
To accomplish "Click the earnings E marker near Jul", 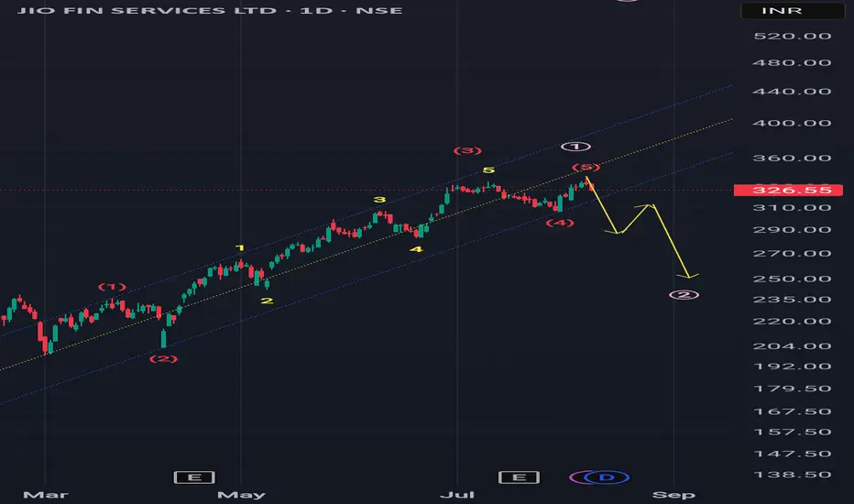I will [x=519, y=477].
